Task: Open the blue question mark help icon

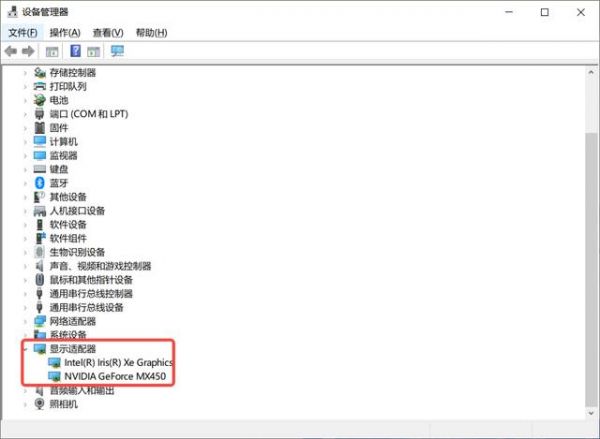Action: tap(75, 51)
